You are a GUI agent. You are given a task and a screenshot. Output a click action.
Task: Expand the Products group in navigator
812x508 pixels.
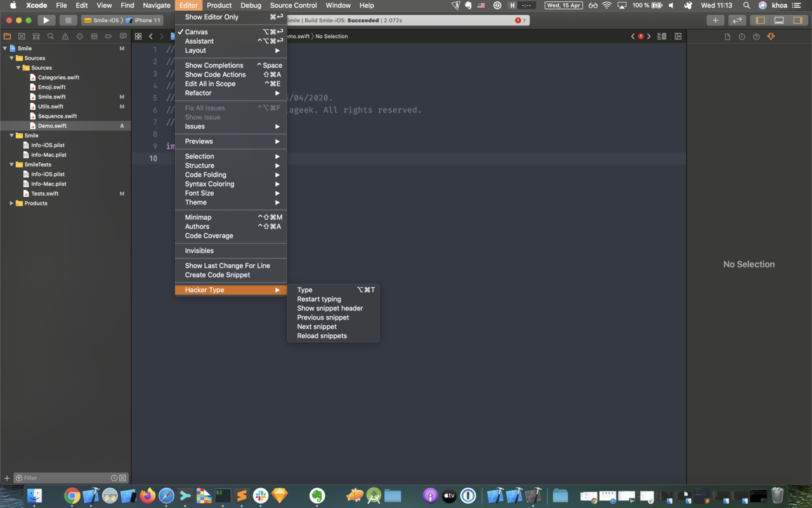(11, 203)
